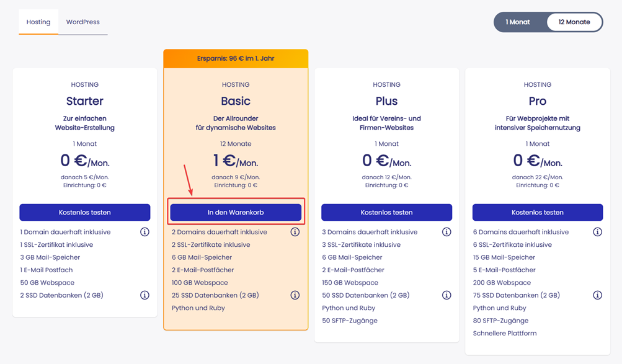Click info icon for Pro's 75 SSD Datenbanken
This screenshot has height=364, width=622.
(x=597, y=295)
